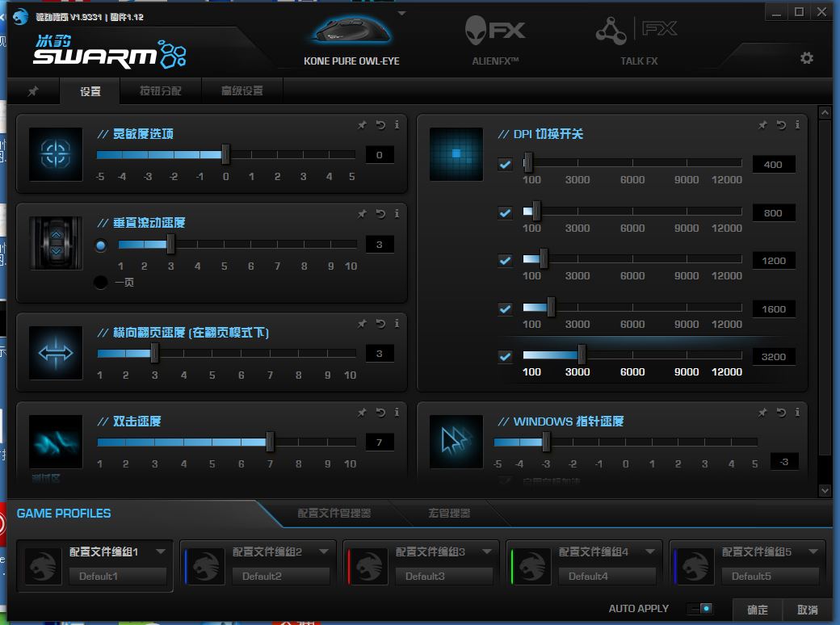Reset the 灵敏度选项 panel
This screenshot has height=625, width=840.
pos(380,125)
